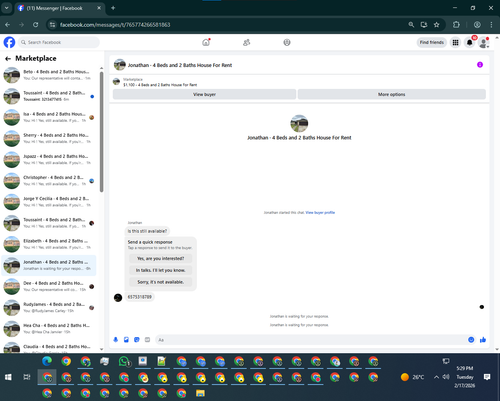Open the GIF picker icon
Screen dimensions: 500x401
[x=147, y=340]
